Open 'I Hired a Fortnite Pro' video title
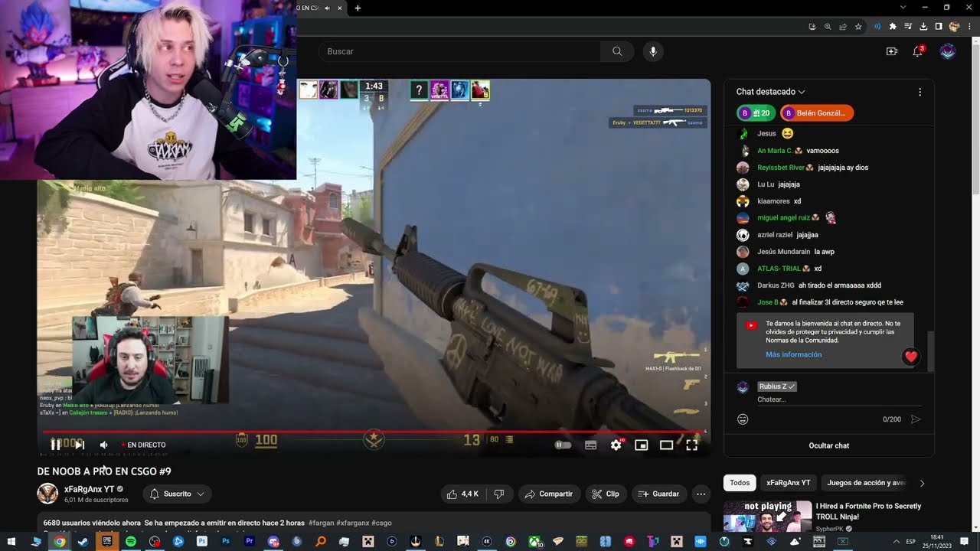The height and width of the screenshot is (551, 980). coord(868,511)
